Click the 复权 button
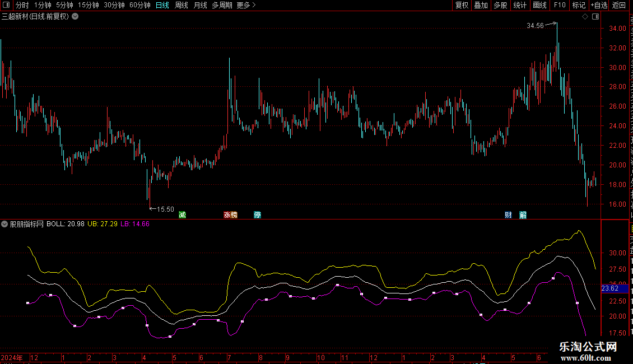 coord(462,5)
